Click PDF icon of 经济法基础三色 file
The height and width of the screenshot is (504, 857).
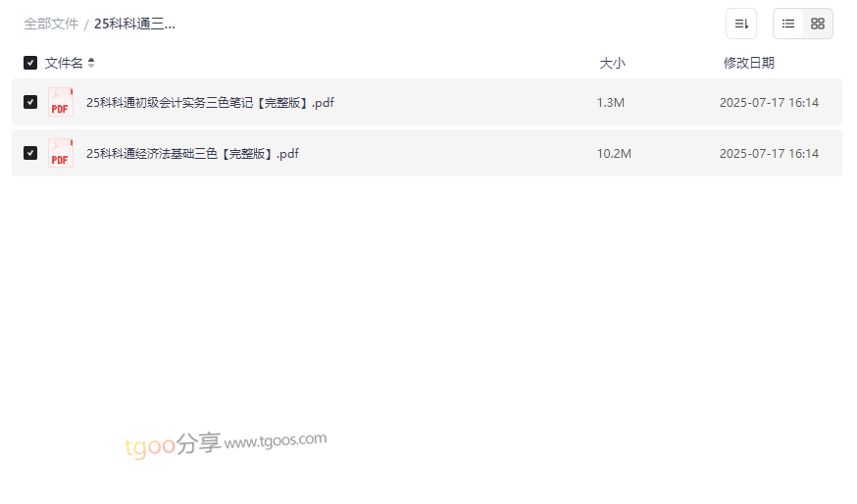tap(61, 153)
